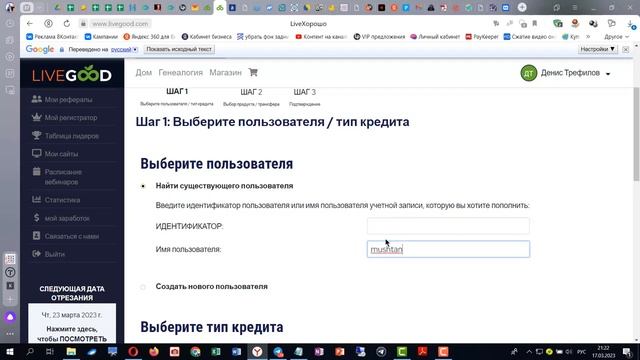Open Telegram plane icon in taskbar
The width and height of the screenshot is (640, 360).
tap(381, 351)
